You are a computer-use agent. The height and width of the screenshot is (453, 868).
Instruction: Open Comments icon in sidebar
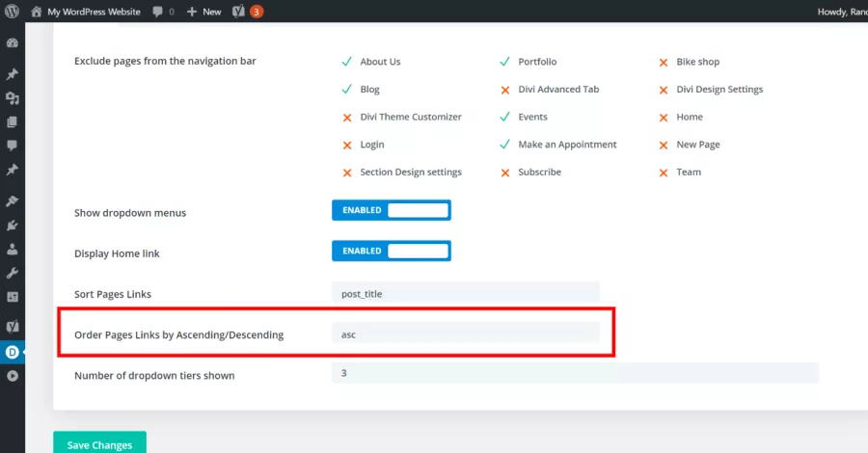coord(13,146)
